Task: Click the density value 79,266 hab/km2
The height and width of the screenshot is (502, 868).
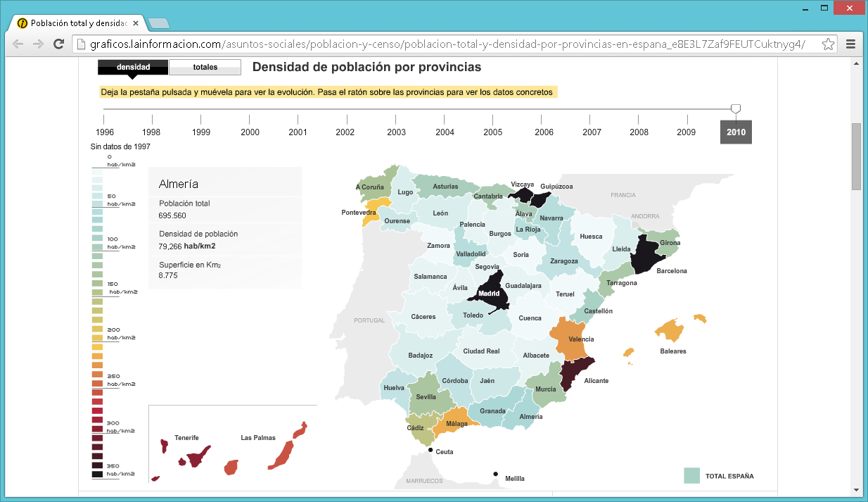Action: click(x=187, y=246)
